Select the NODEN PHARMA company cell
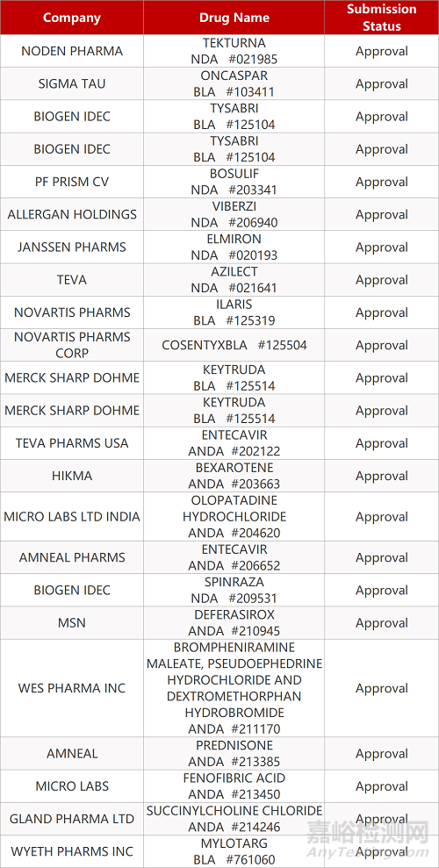This screenshot has width=439, height=868. pos(72,51)
